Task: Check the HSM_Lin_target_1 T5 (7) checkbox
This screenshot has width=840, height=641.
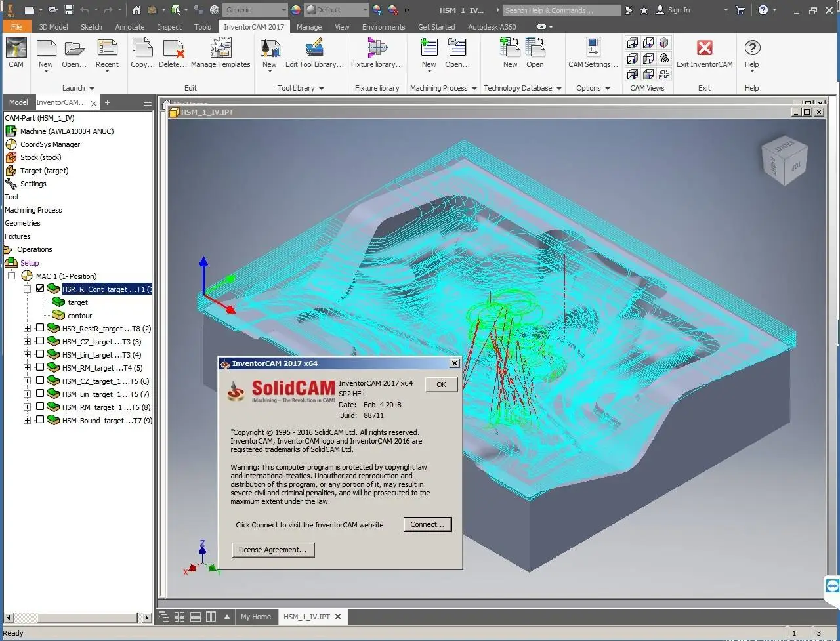Action: coord(40,393)
